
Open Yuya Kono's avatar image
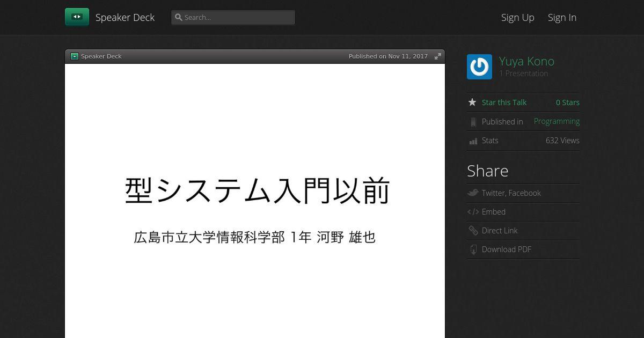pyautogui.click(x=479, y=67)
